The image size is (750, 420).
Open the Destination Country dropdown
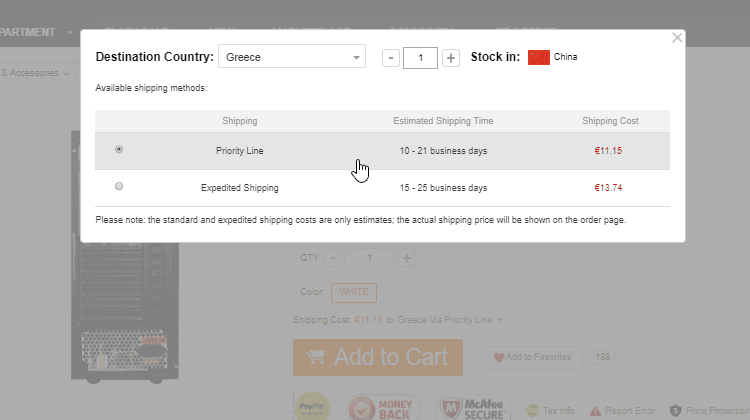[x=292, y=58]
